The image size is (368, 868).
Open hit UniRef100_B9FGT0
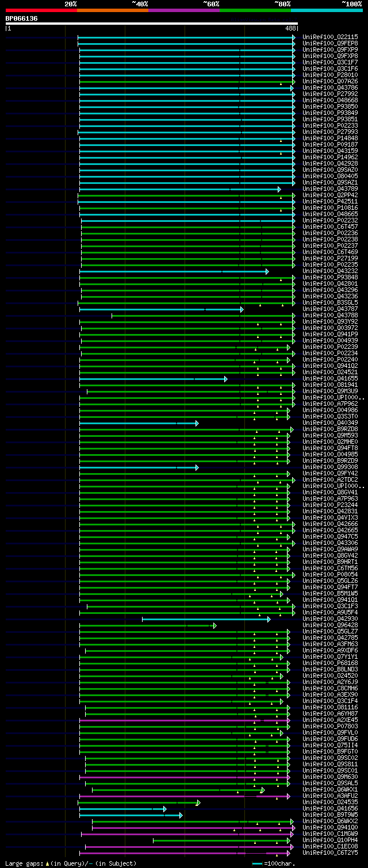330,752
